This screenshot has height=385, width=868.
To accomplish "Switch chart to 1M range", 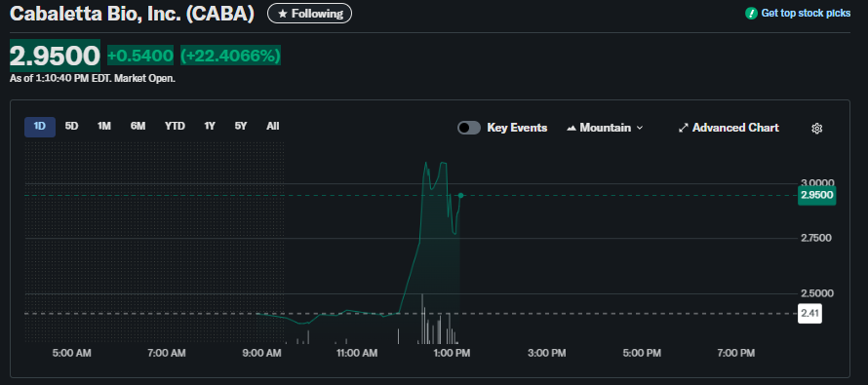I will click(x=104, y=126).
